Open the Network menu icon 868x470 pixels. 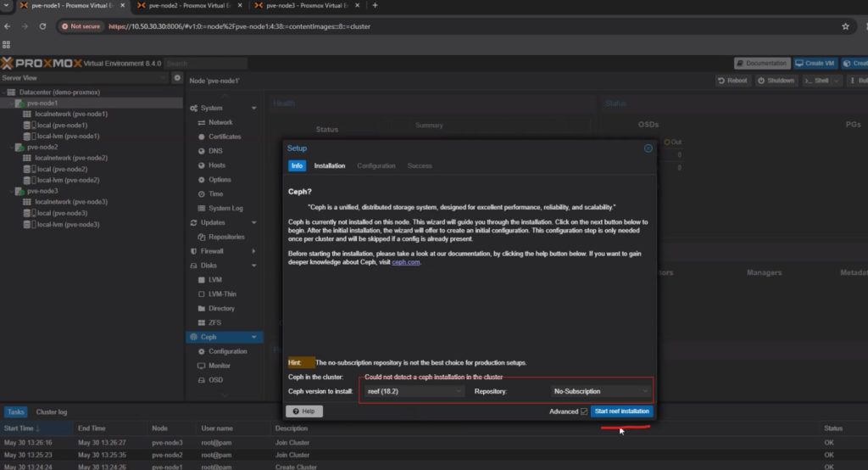(202, 122)
